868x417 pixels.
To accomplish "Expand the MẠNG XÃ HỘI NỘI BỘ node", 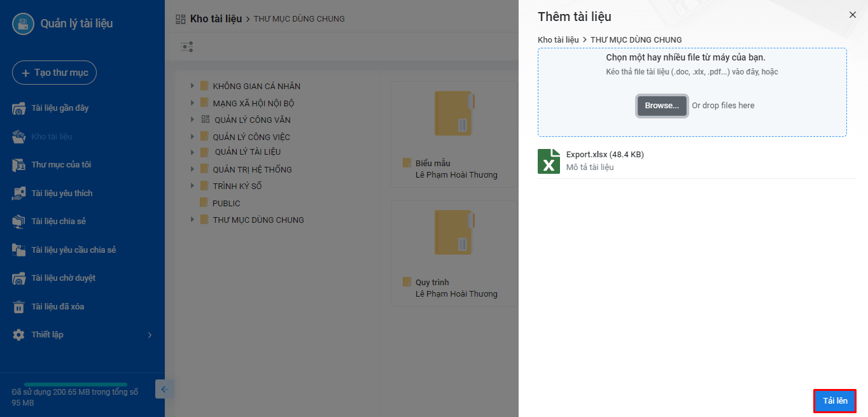I will 193,102.
